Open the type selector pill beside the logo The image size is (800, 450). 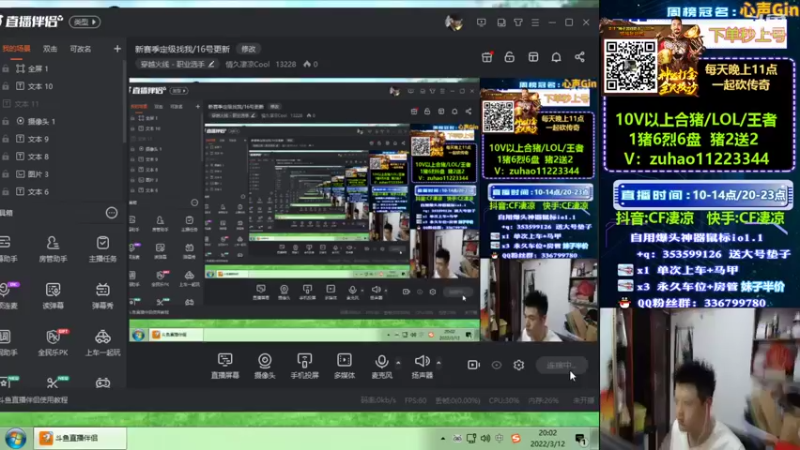click(85, 22)
